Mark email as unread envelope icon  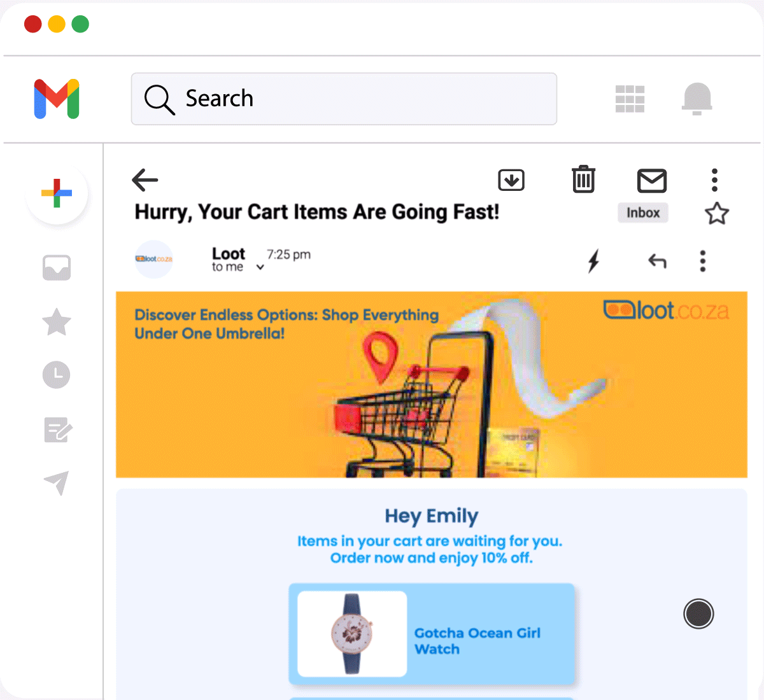[652, 181]
